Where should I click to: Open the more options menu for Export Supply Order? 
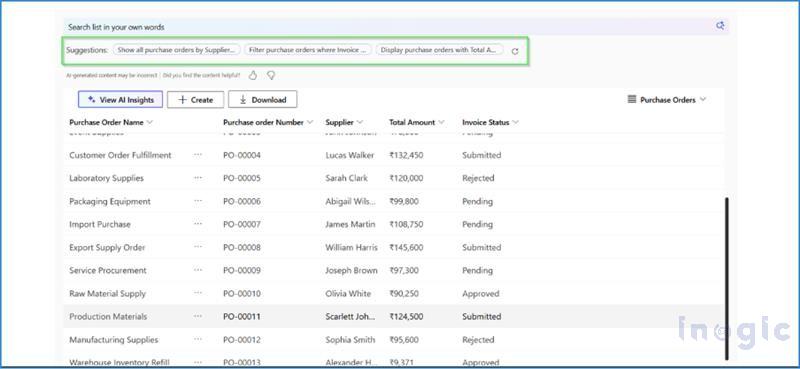pos(198,247)
